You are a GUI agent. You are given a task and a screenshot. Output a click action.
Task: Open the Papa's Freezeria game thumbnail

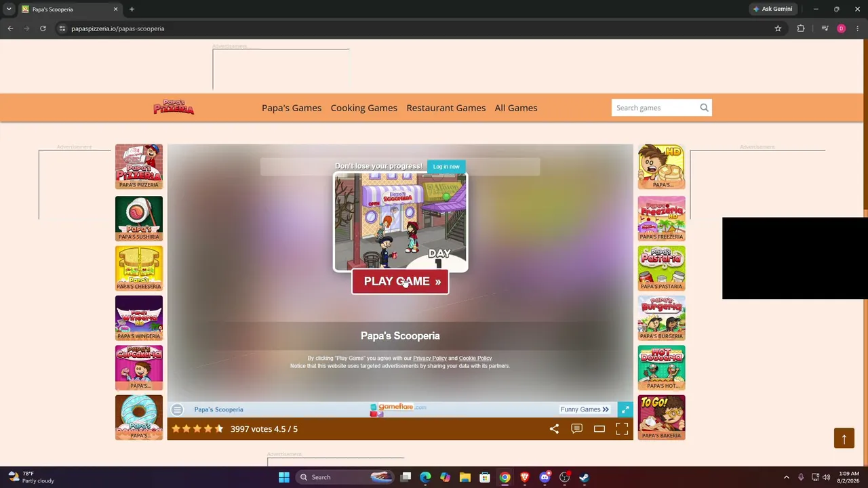pyautogui.click(x=661, y=218)
